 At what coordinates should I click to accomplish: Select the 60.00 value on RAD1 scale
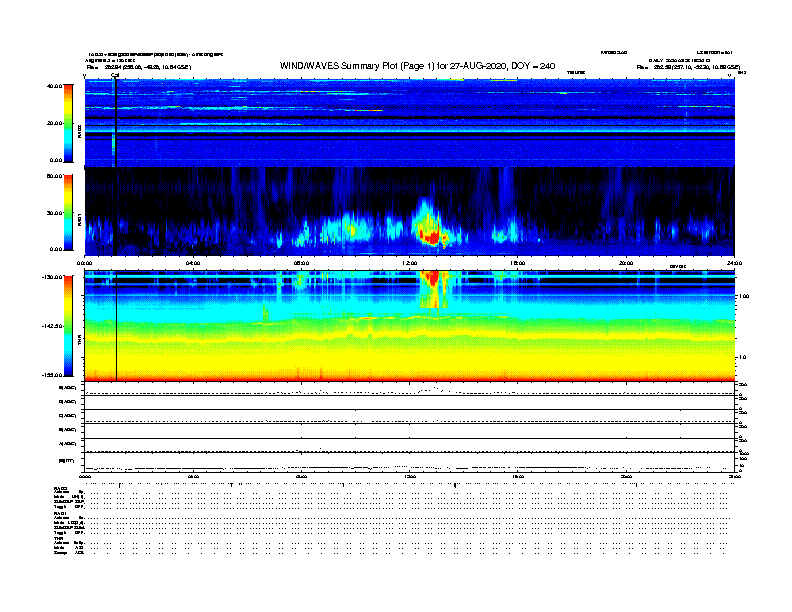54,176
